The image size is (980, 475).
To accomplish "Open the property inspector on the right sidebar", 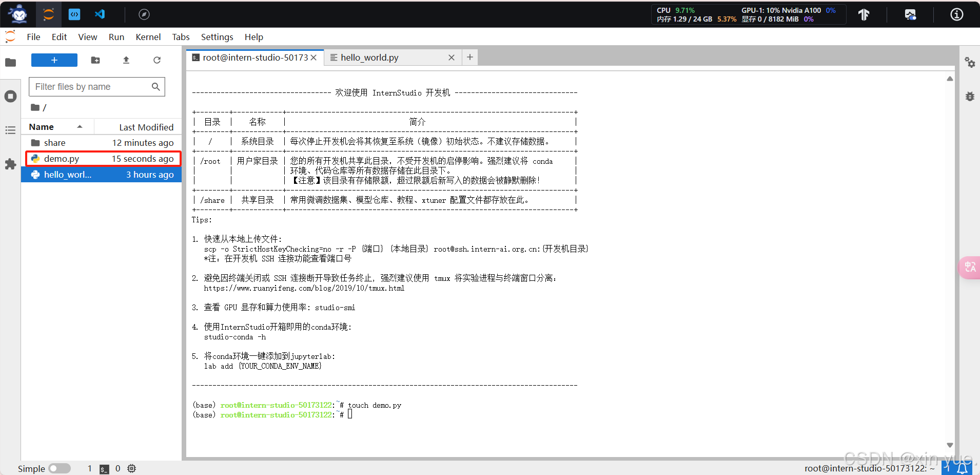I will point(970,63).
